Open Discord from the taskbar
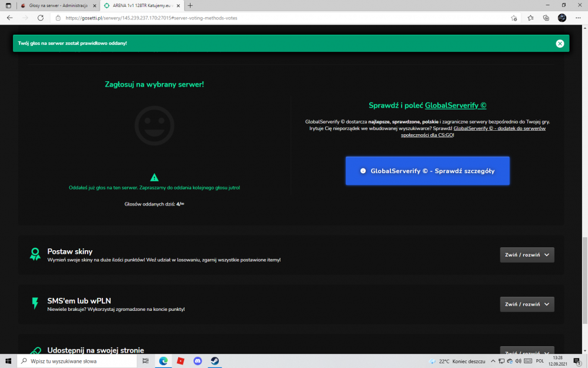 click(x=198, y=361)
